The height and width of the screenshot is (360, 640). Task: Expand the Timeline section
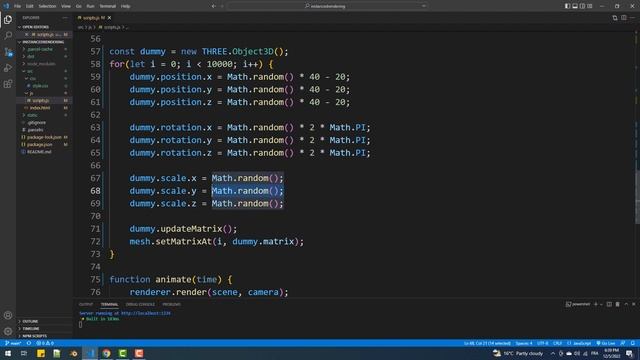pyautogui.click(x=31, y=329)
